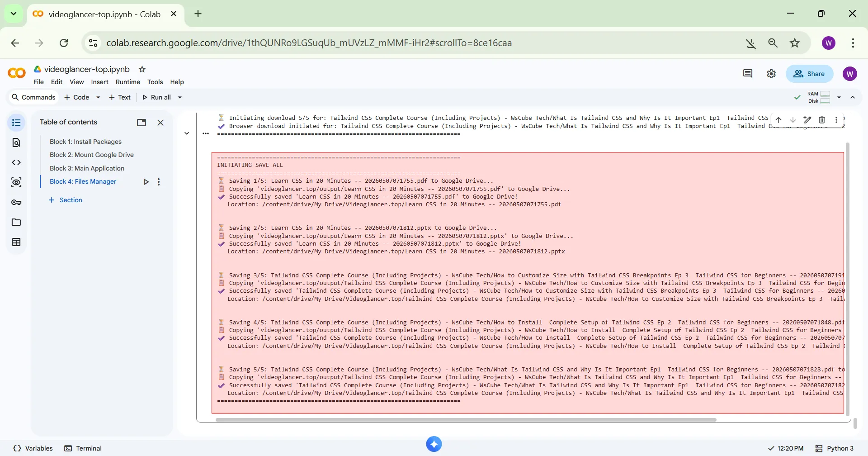This screenshot has width=868, height=456.
Task: Expand the runtime connection dropdown
Action: [839, 97]
